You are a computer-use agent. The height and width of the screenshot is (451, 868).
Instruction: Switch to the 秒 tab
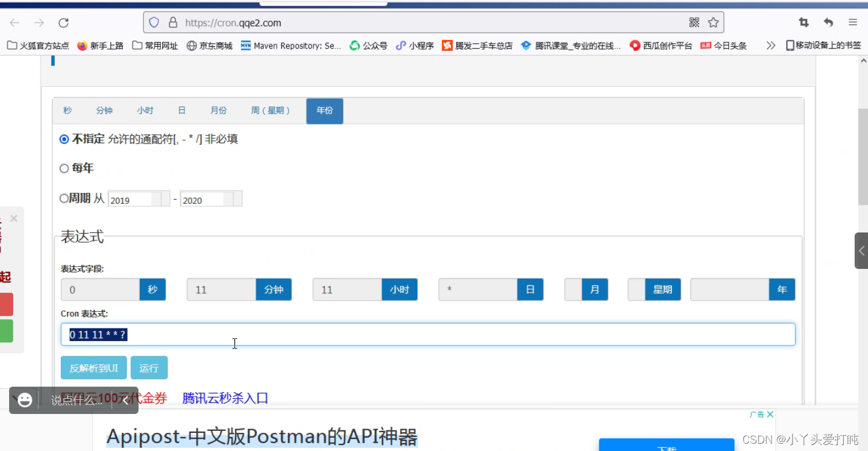(x=67, y=110)
